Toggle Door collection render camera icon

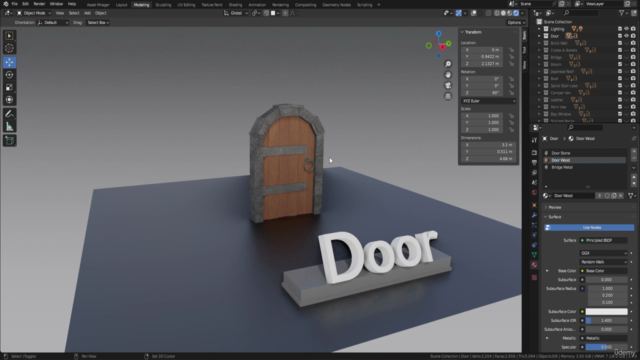pyautogui.click(x=633, y=36)
